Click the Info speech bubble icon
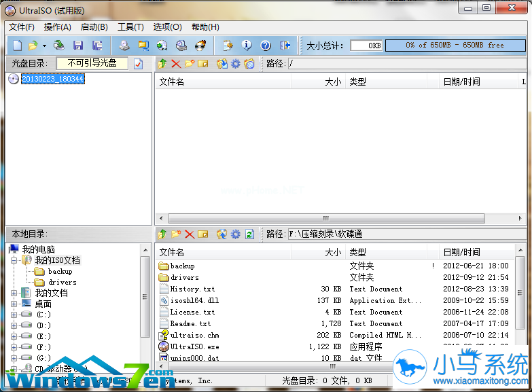This screenshot has height=392, width=532. (x=247, y=45)
